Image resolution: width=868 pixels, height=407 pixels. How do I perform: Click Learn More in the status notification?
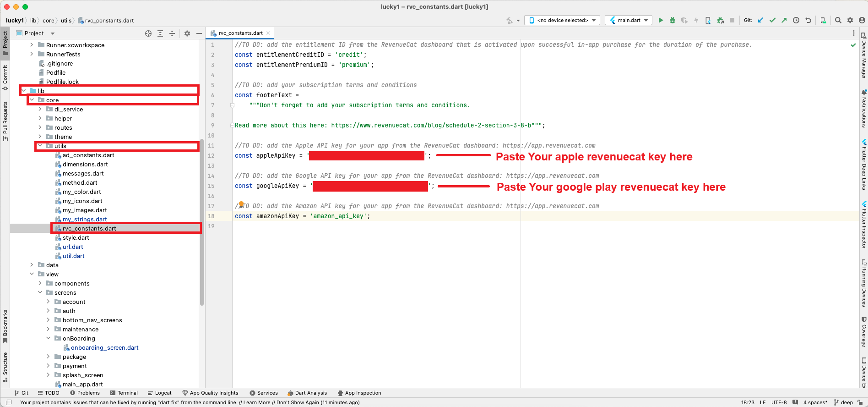(x=256, y=402)
